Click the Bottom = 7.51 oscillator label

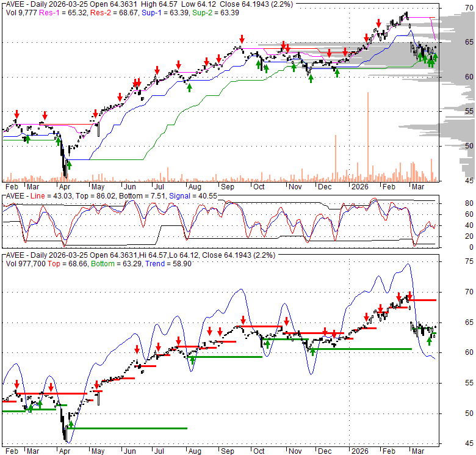142,196
